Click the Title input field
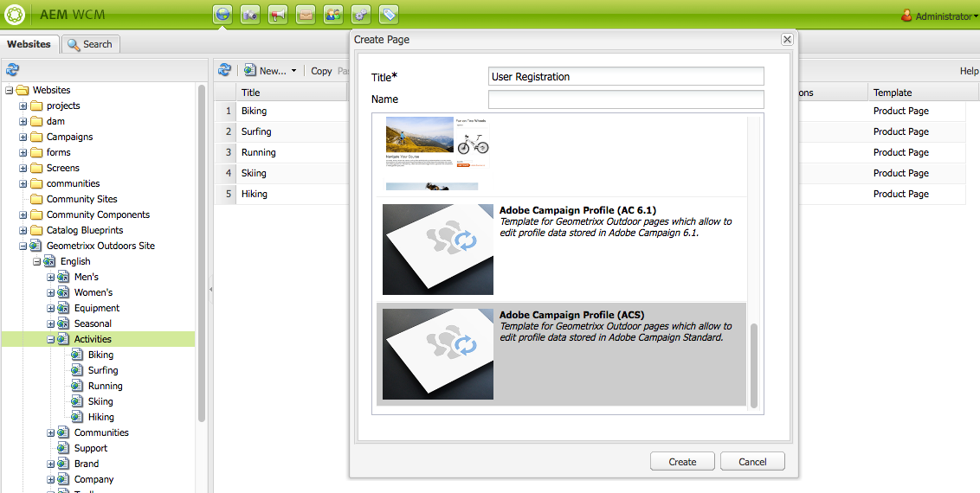The height and width of the screenshot is (493, 980). (626, 76)
